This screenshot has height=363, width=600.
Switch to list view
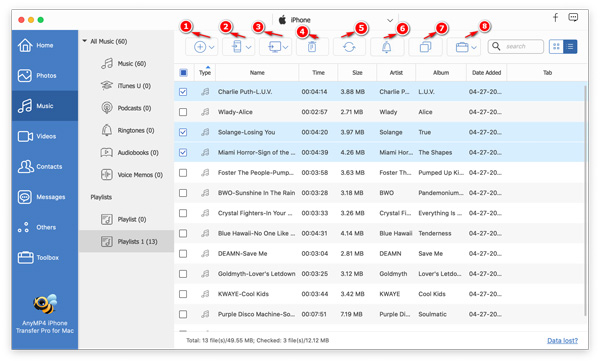[x=570, y=47]
